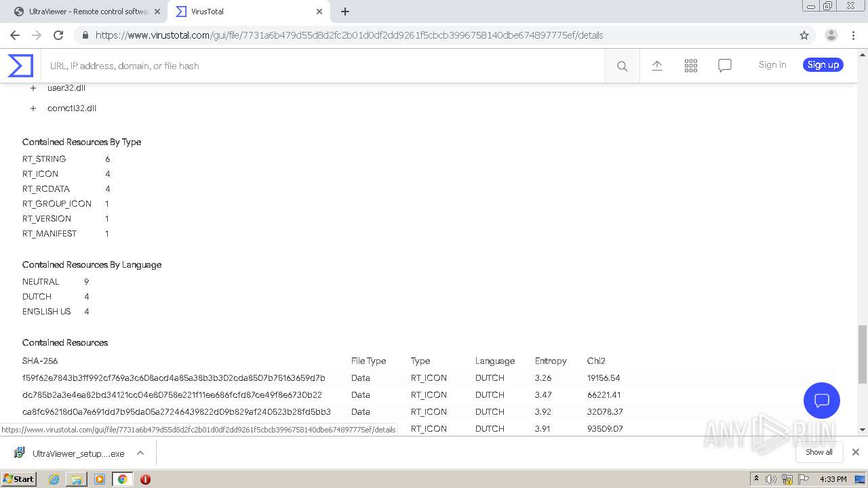
Task: Click the network icon in system tray
Action: [787, 479]
